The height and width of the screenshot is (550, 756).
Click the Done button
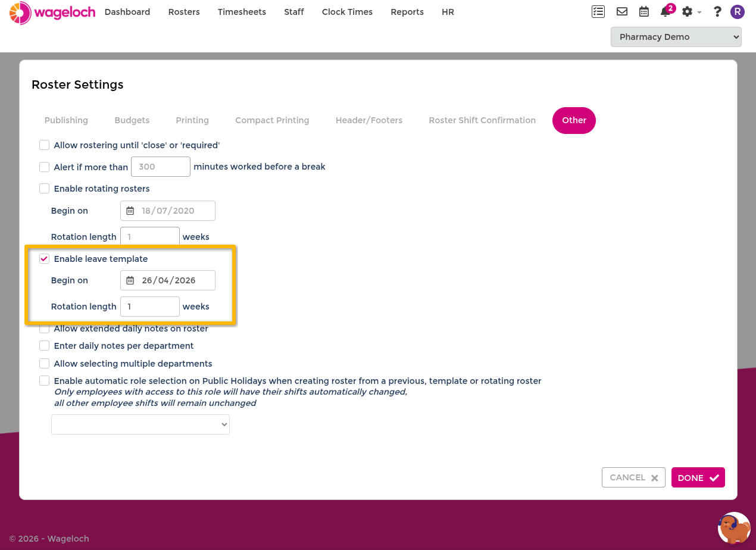(x=698, y=477)
